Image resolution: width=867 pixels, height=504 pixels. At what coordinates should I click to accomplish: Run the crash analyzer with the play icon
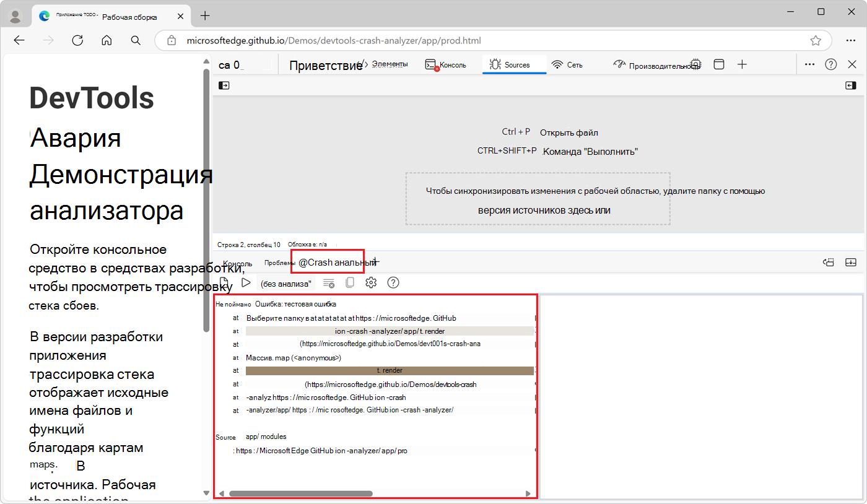click(x=246, y=282)
